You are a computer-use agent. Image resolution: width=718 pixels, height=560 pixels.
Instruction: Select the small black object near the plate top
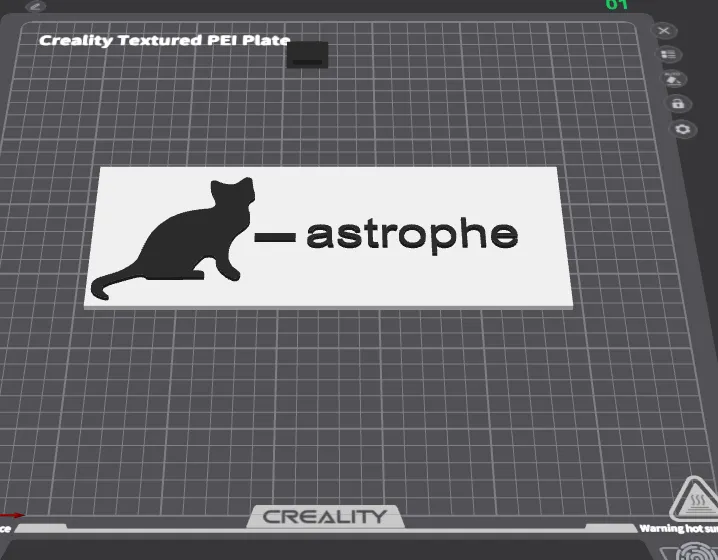pos(307,55)
